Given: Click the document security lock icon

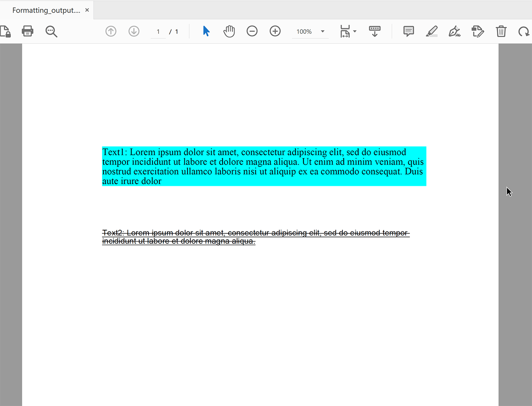Looking at the screenshot, I should 6,31.
